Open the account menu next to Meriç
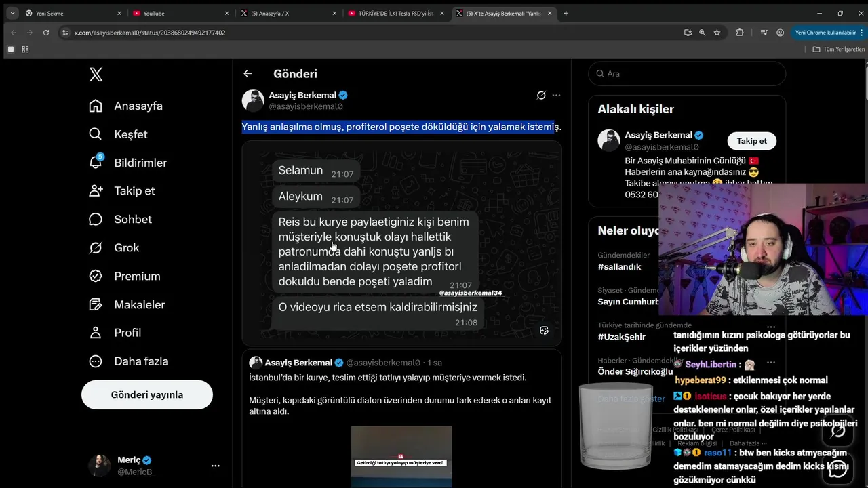Screen dimensions: 868x488 [215, 466]
